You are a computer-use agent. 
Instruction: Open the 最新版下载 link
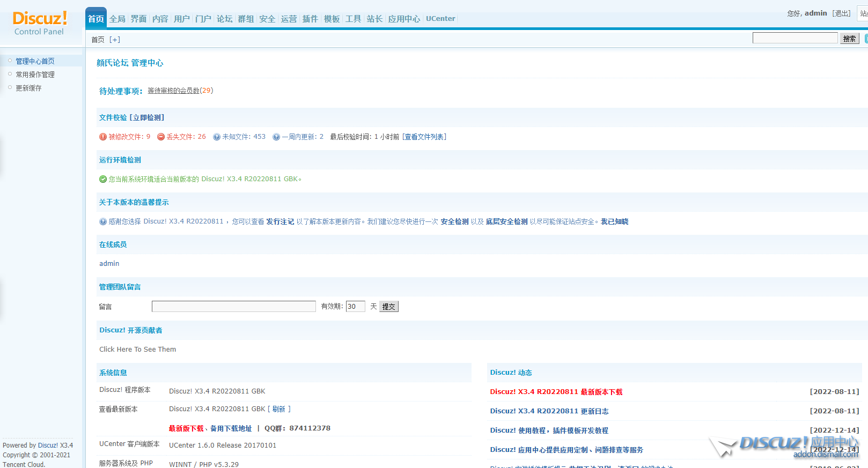click(x=186, y=428)
